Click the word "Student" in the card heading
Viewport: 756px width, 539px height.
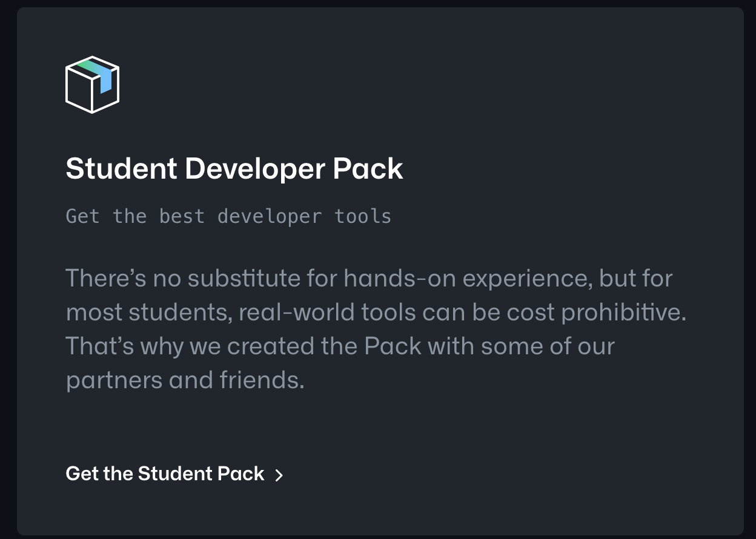click(x=121, y=168)
